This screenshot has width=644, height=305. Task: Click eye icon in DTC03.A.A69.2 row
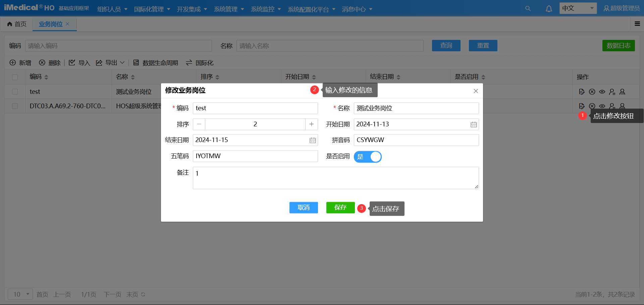tap(602, 106)
